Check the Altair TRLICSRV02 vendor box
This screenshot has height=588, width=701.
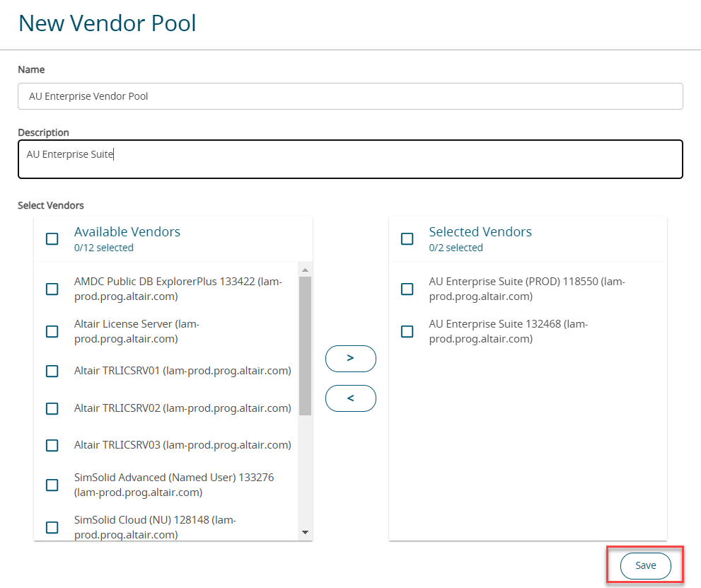pos(52,408)
